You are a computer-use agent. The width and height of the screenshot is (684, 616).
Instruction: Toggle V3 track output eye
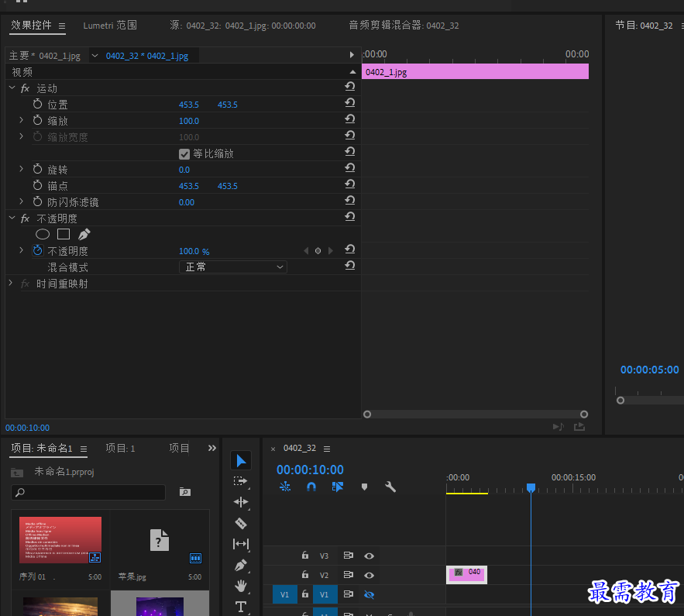369,556
